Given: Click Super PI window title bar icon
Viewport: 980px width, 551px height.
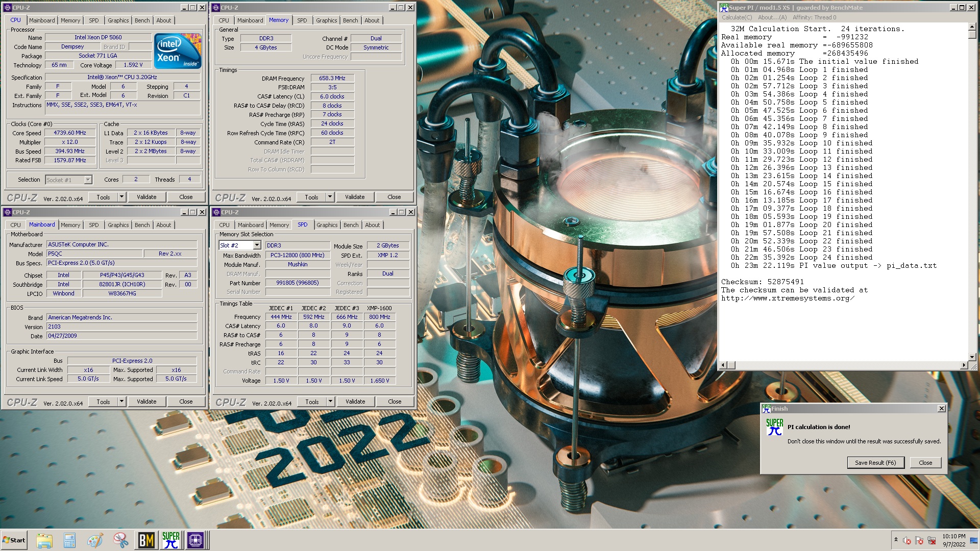Looking at the screenshot, I should (x=724, y=8).
